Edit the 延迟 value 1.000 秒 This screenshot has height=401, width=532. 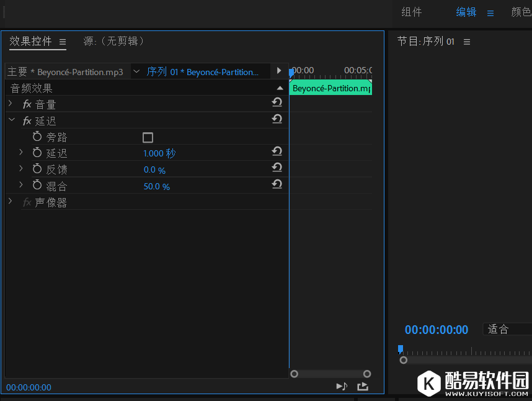tap(159, 153)
